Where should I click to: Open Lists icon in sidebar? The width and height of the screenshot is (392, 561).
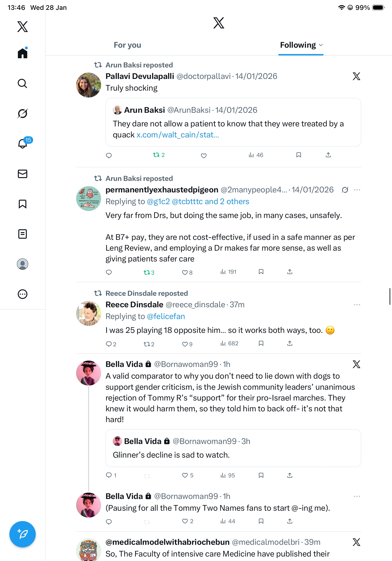[x=23, y=234]
